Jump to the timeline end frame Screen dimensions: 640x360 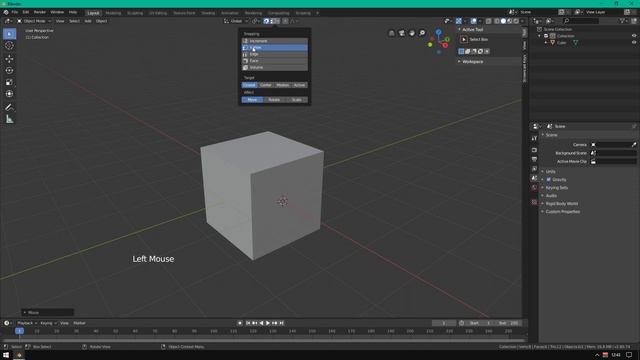click(282, 323)
